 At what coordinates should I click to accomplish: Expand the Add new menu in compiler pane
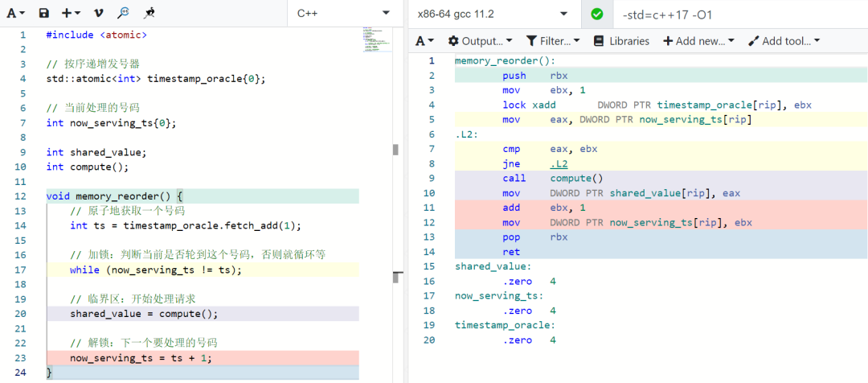[698, 41]
